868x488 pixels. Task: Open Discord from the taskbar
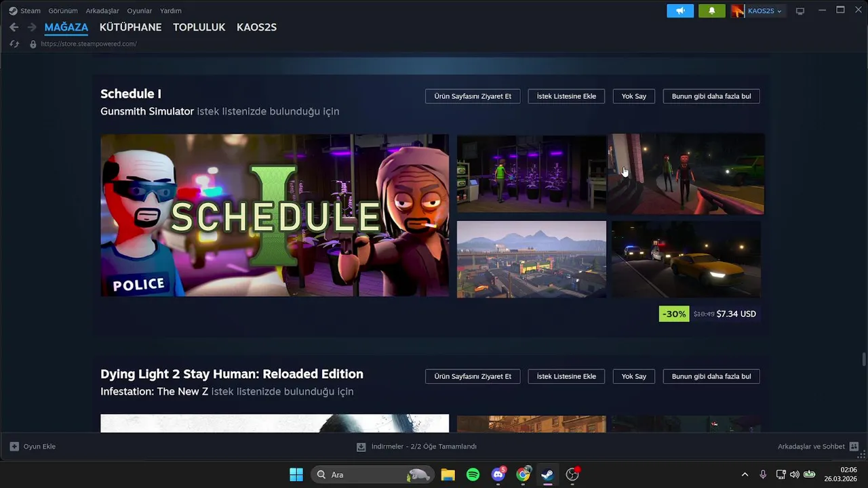coord(498,474)
